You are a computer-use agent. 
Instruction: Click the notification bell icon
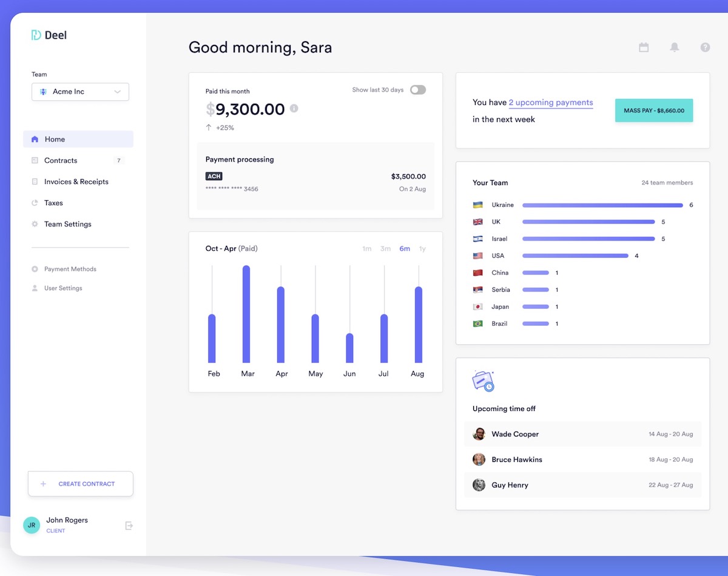tap(674, 47)
